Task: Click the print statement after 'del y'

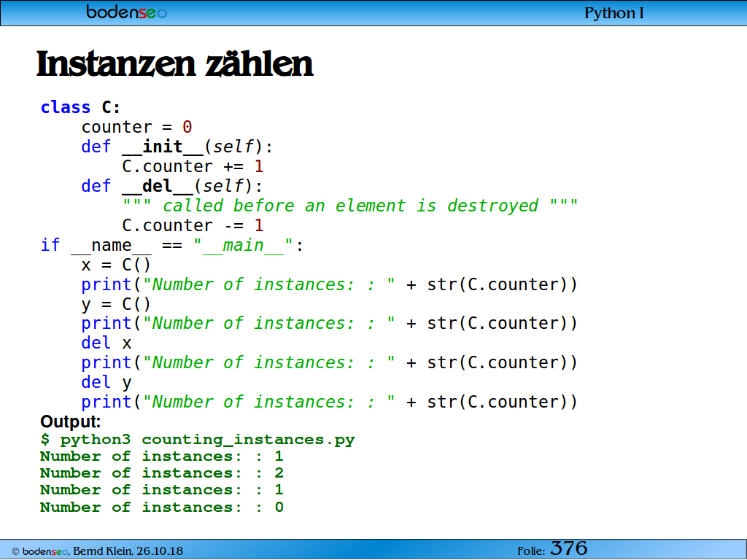Action: click(329, 402)
